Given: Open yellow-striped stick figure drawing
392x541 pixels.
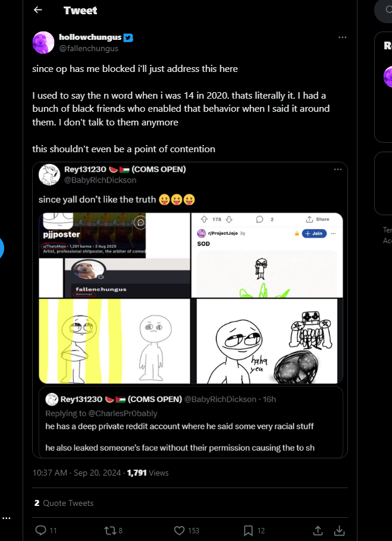Looking at the screenshot, I should tap(115, 341).
